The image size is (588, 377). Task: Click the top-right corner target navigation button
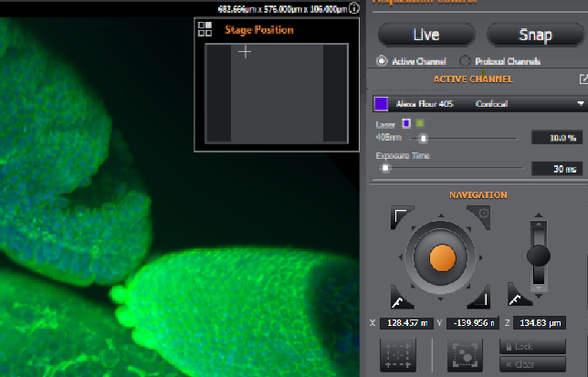coord(483,215)
